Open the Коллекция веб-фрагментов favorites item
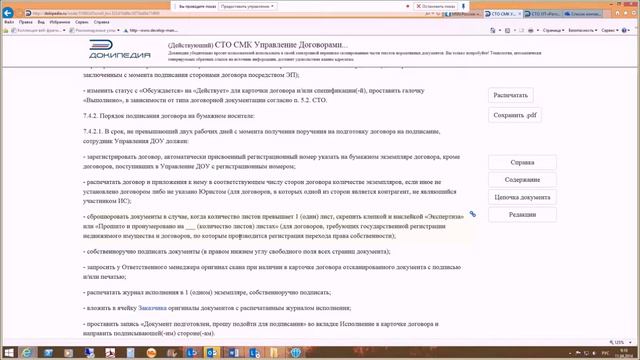This screenshot has height=360, width=640. [38, 30]
